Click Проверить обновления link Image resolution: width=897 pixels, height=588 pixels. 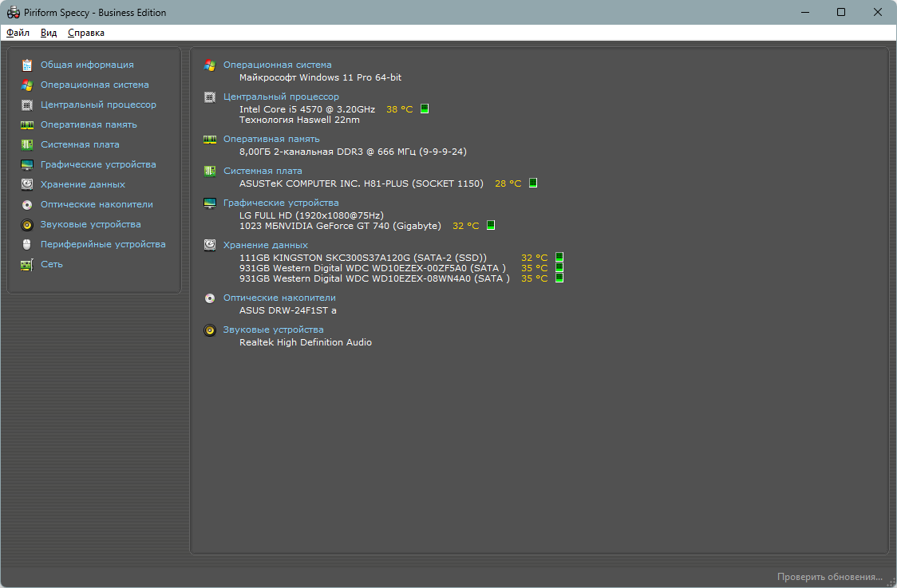pos(829,577)
